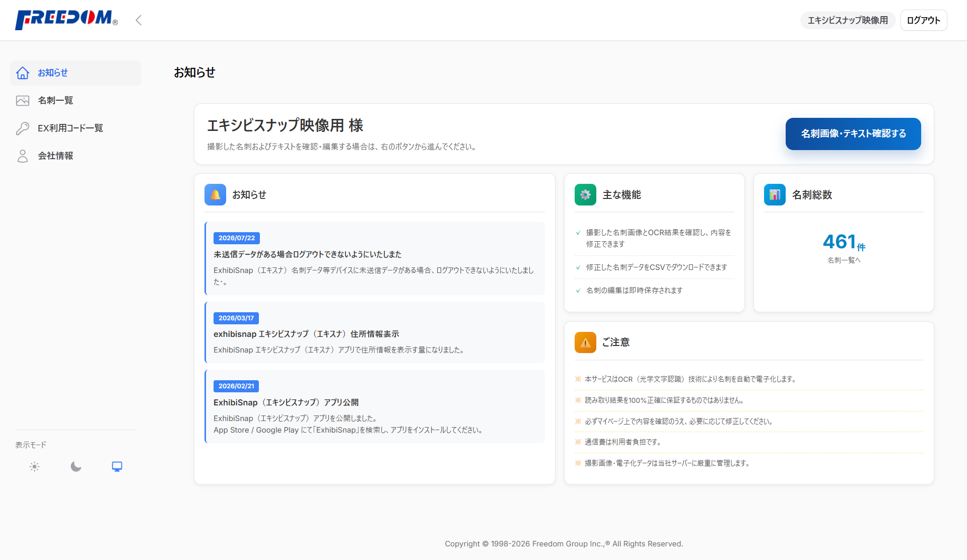Click feature text 名刺の編集は即時保存されます
The width and height of the screenshot is (967, 560).
coord(634,291)
